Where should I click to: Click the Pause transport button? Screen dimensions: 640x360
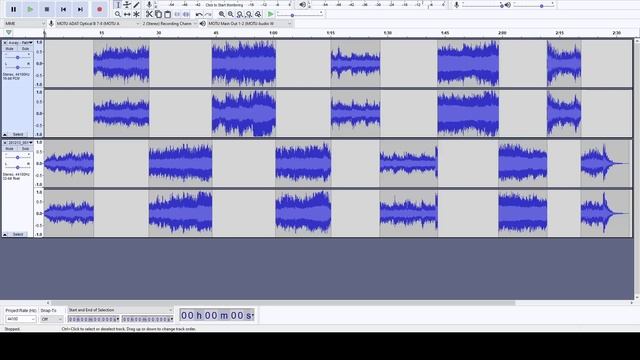(x=13, y=9)
